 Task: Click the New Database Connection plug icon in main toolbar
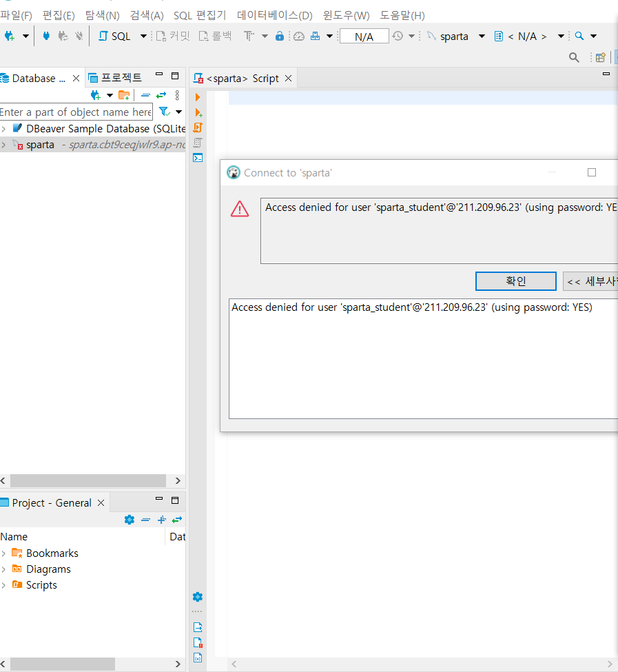pyautogui.click(x=10, y=36)
